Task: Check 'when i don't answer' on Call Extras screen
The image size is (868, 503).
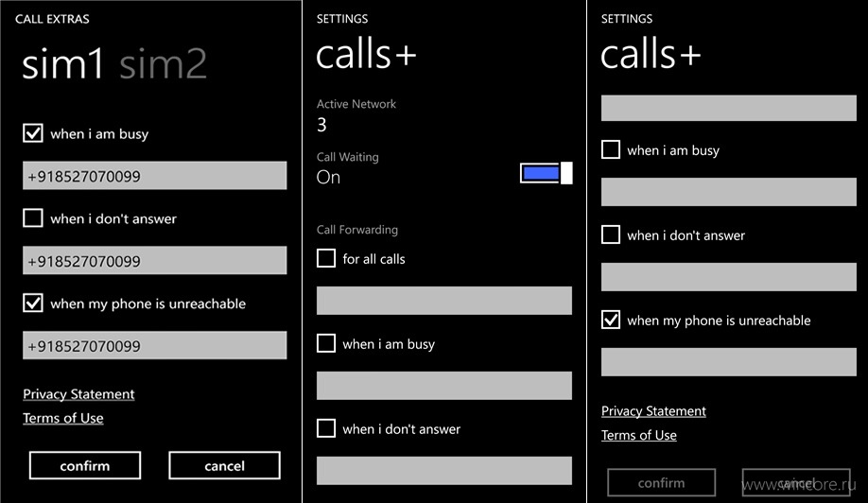Action: [33, 218]
